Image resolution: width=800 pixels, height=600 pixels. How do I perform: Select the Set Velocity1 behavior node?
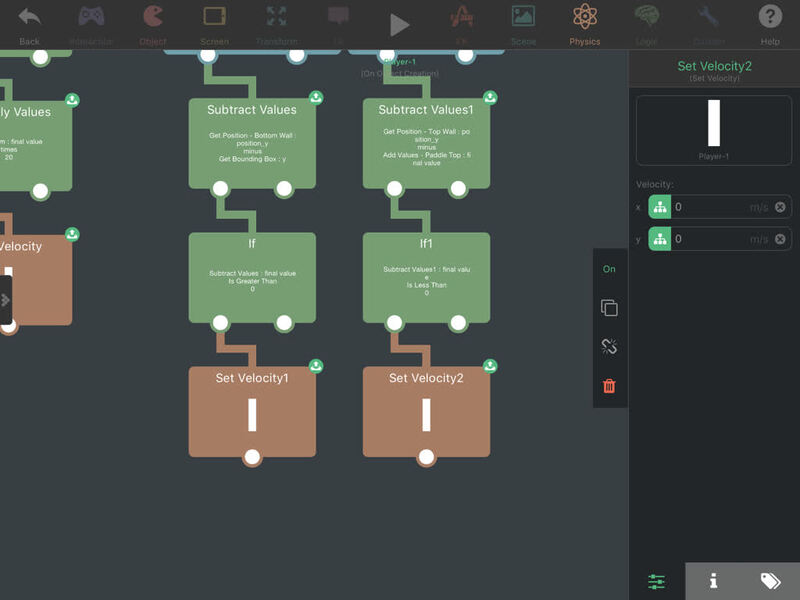pyautogui.click(x=252, y=411)
